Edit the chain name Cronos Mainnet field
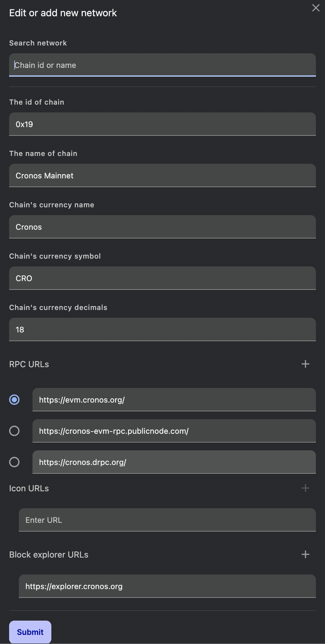The height and width of the screenshot is (644, 325). pos(162,175)
